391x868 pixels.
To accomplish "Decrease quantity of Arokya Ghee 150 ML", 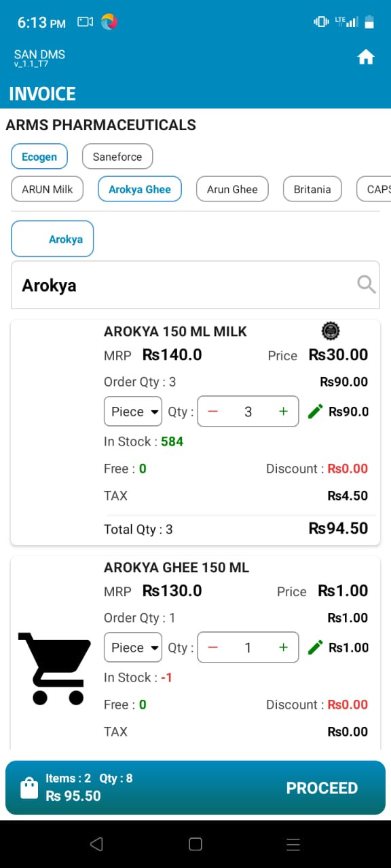I will pos(213,648).
